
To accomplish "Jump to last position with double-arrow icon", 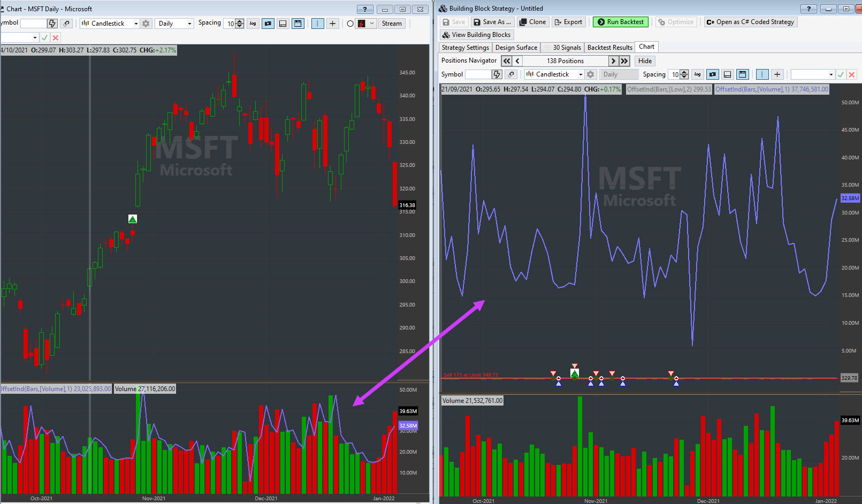I will click(624, 61).
